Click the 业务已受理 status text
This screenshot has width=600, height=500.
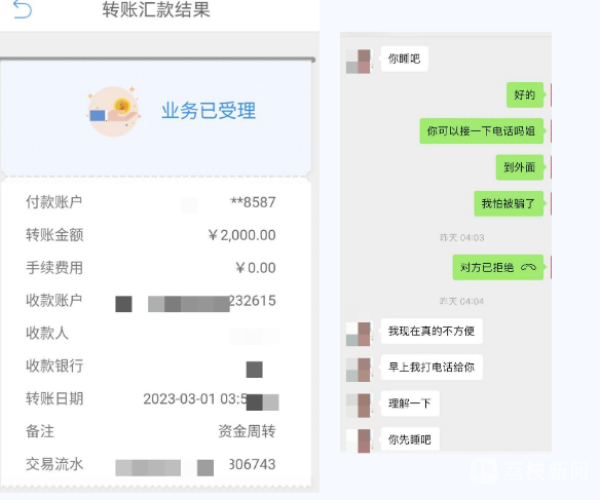click(x=209, y=111)
